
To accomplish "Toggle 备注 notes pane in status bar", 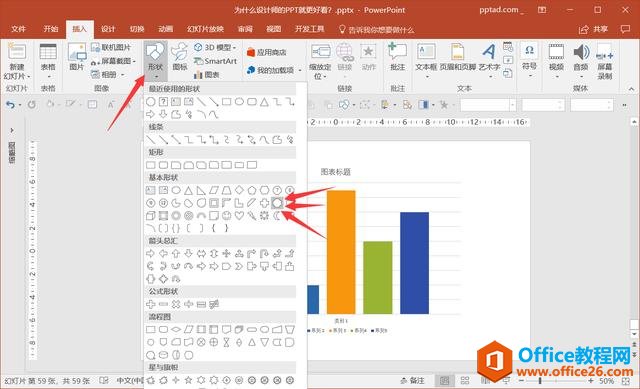I will (x=413, y=381).
